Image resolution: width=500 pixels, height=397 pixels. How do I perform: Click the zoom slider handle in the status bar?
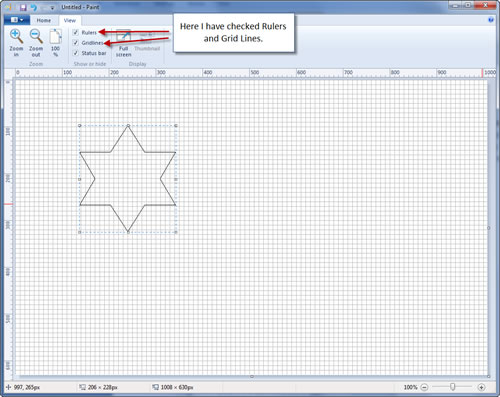click(452, 387)
